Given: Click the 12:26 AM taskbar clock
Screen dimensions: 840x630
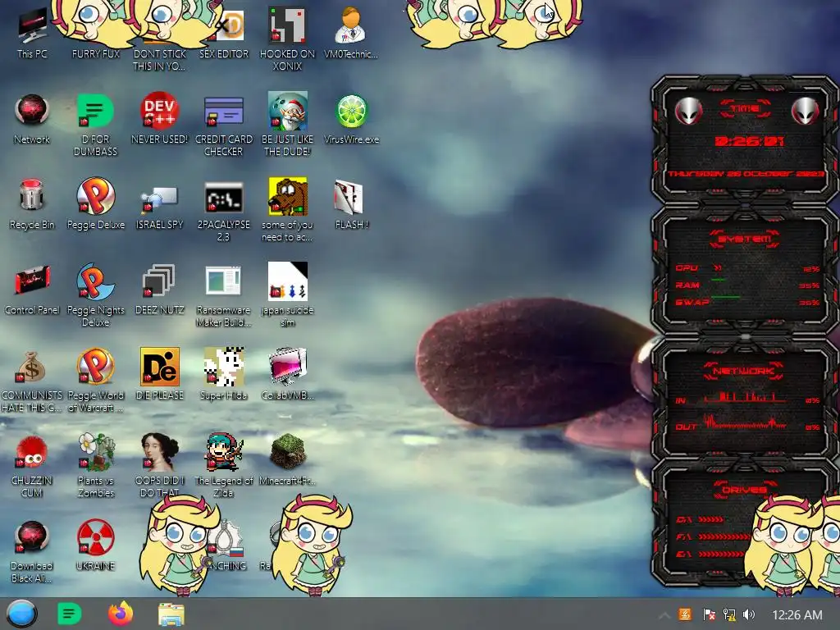Looking at the screenshot, I should [x=797, y=615].
